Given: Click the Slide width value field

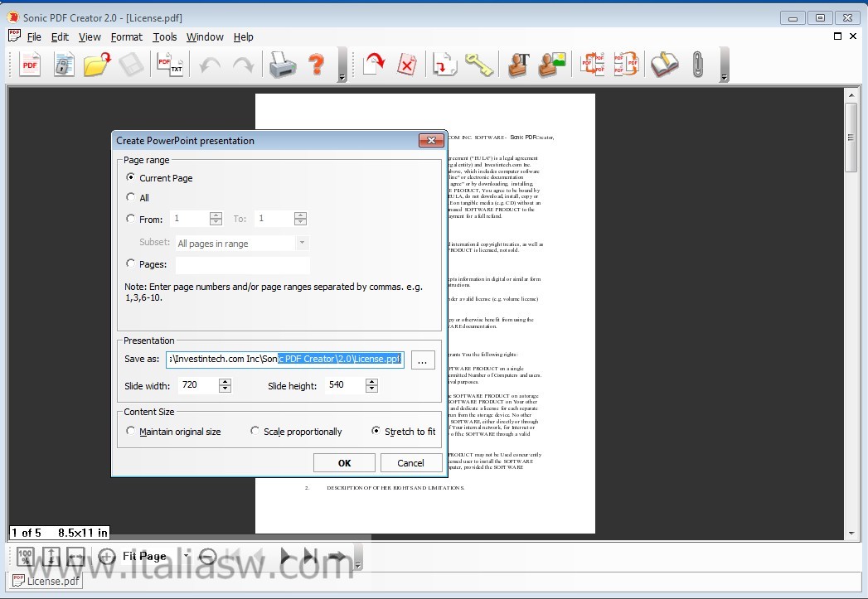Looking at the screenshot, I should (198, 385).
